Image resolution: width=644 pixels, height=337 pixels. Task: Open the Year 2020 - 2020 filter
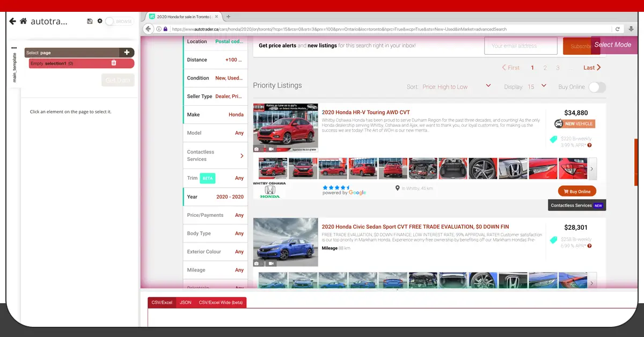[x=215, y=196]
